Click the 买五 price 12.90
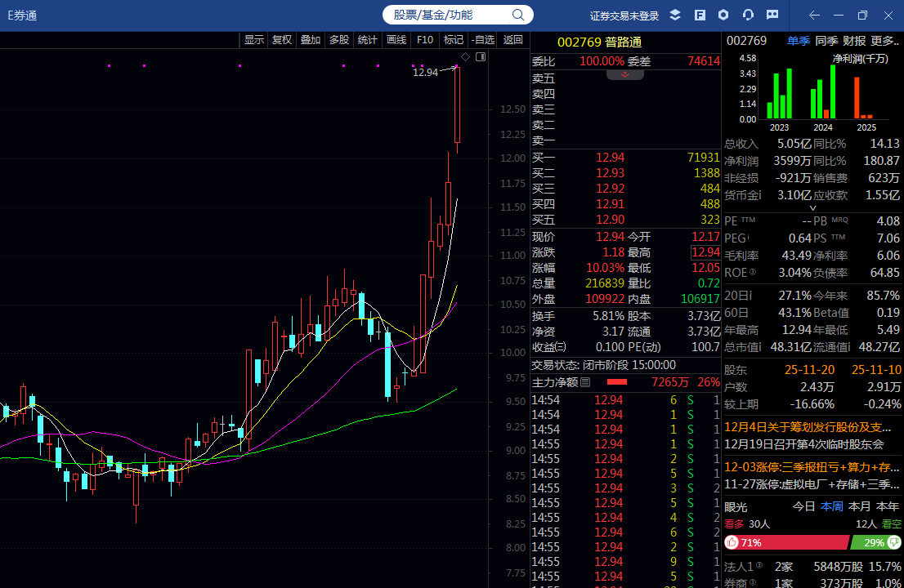904x588 pixels. click(610, 220)
